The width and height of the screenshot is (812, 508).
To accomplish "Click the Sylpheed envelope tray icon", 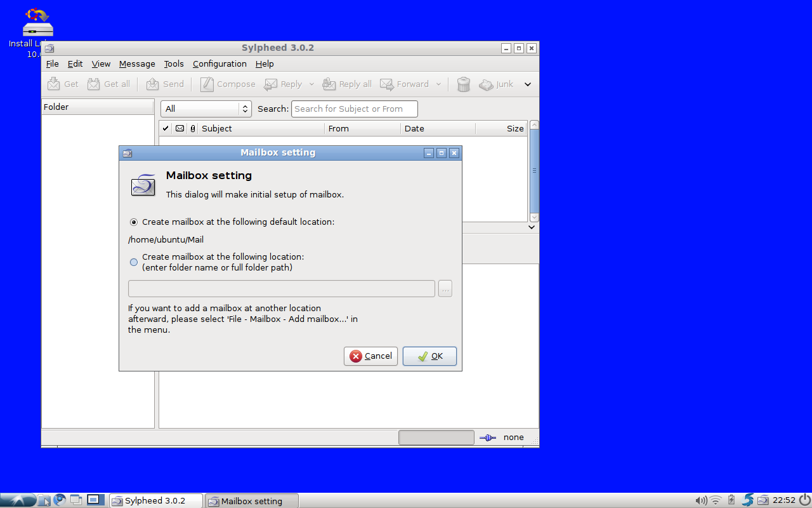I will 763,500.
